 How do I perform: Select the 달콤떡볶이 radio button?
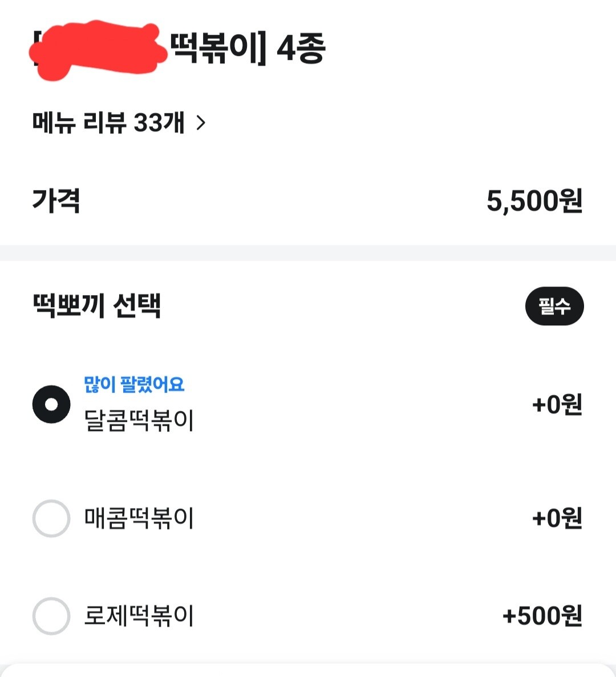click(51, 404)
